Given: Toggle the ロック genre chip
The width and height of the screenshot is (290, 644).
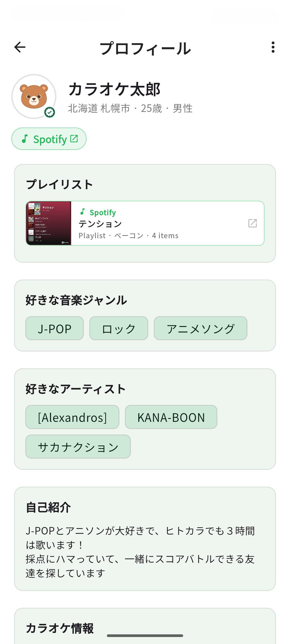Looking at the screenshot, I should tap(118, 328).
